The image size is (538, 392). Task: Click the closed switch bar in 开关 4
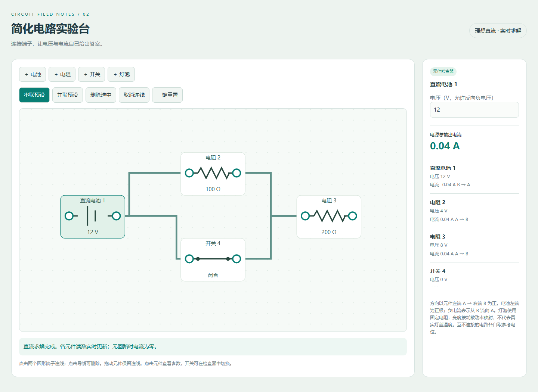[213, 259]
